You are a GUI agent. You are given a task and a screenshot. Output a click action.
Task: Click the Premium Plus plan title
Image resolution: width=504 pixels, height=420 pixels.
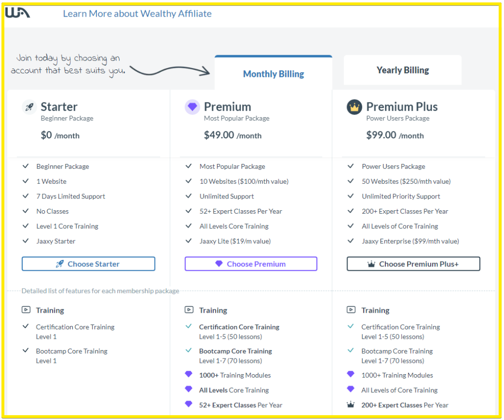(x=402, y=107)
